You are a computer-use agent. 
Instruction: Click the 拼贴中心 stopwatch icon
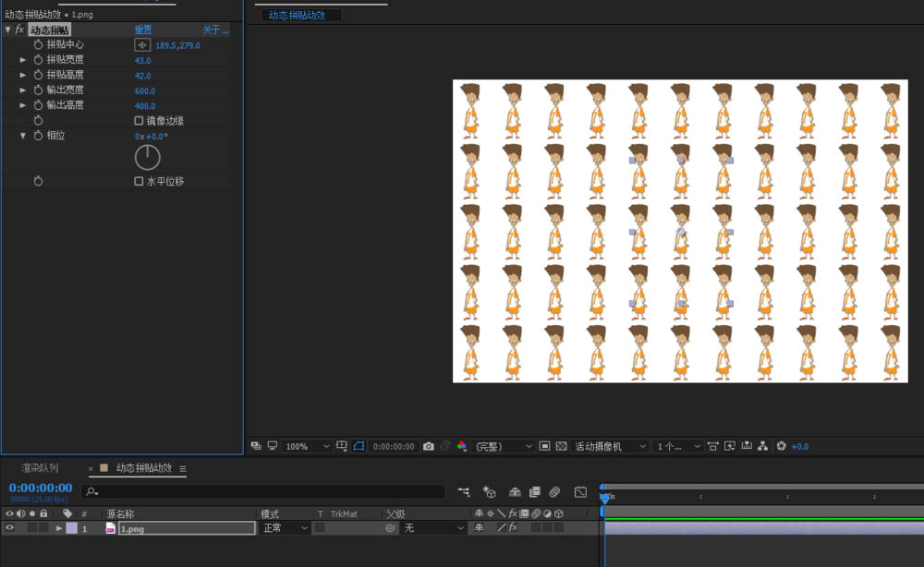pyautogui.click(x=38, y=45)
